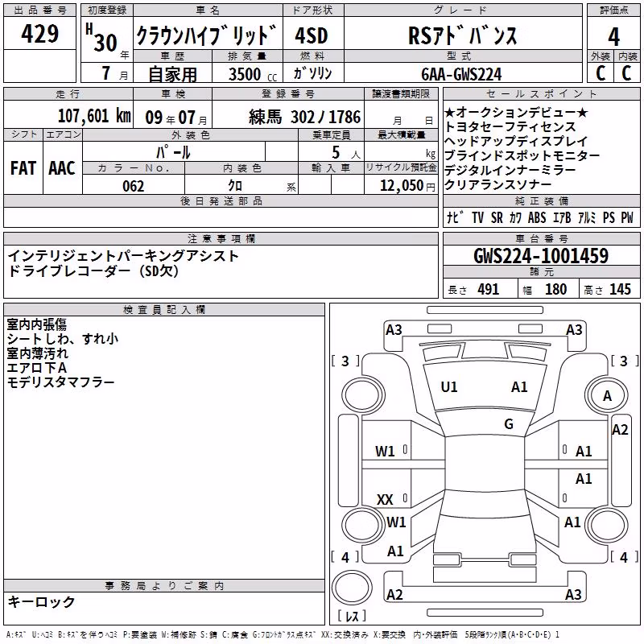Click width value 180
The height and width of the screenshot is (644, 644).
coord(555,290)
